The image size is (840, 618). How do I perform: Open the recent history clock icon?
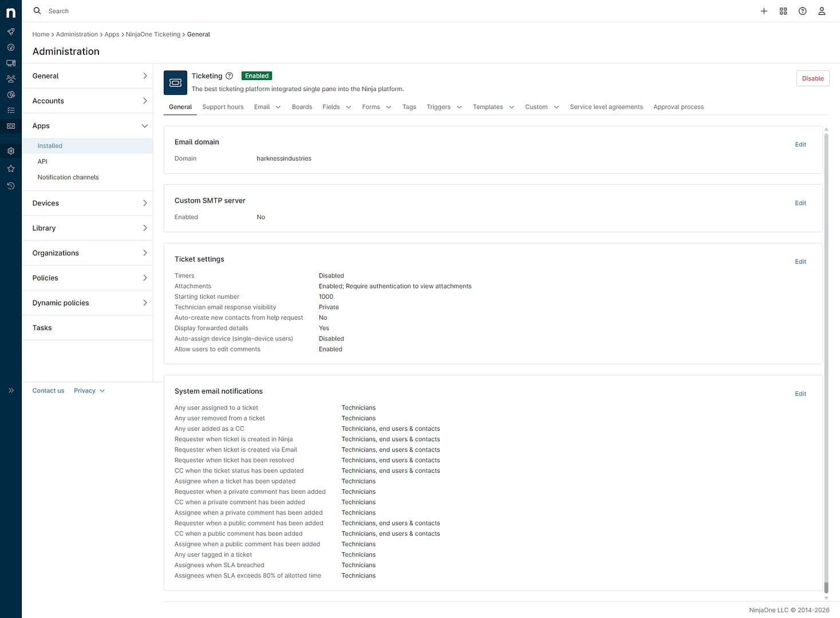coord(11,186)
